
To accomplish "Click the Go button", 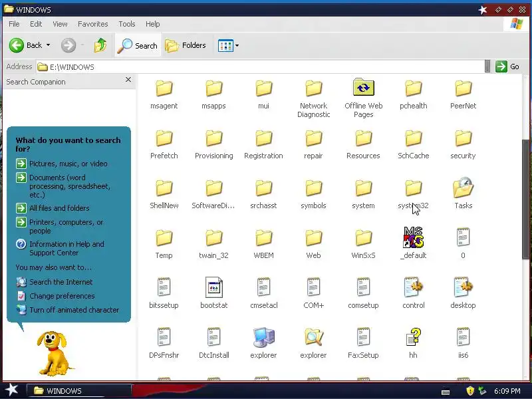I will point(507,66).
